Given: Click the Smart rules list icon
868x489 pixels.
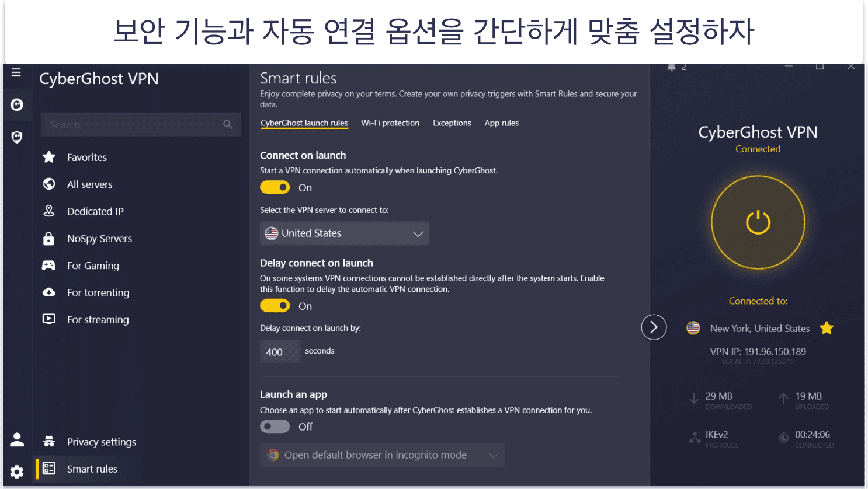Looking at the screenshot, I should click(x=49, y=468).
